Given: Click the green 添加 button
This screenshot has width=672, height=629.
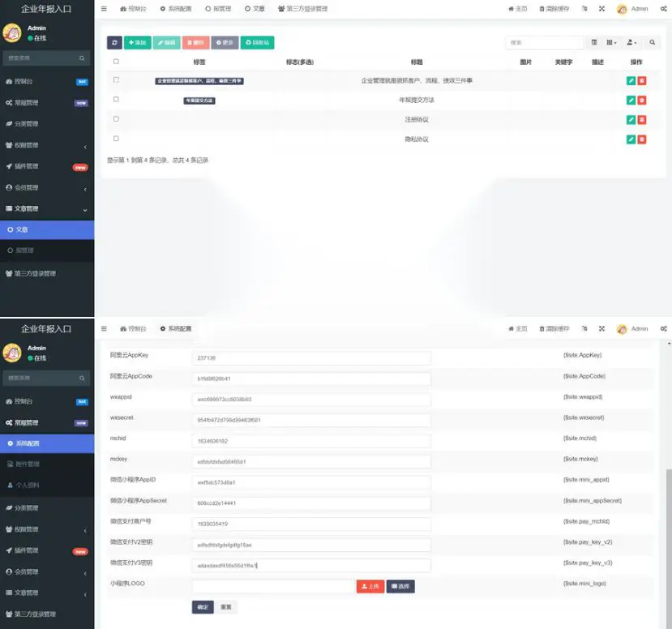Looking at the screenshot, I should click(x=138, y=42).
